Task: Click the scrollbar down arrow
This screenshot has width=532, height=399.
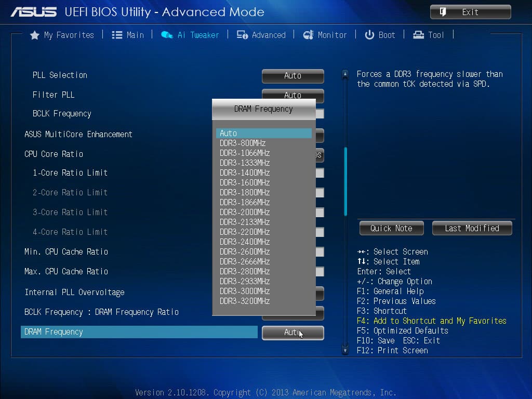Action: 345,350
